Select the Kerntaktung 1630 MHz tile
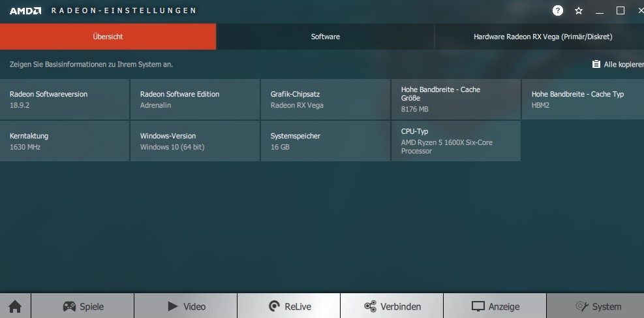Viewport: 644px width, 318px height. pyautogui.click(x=65, y=141)
